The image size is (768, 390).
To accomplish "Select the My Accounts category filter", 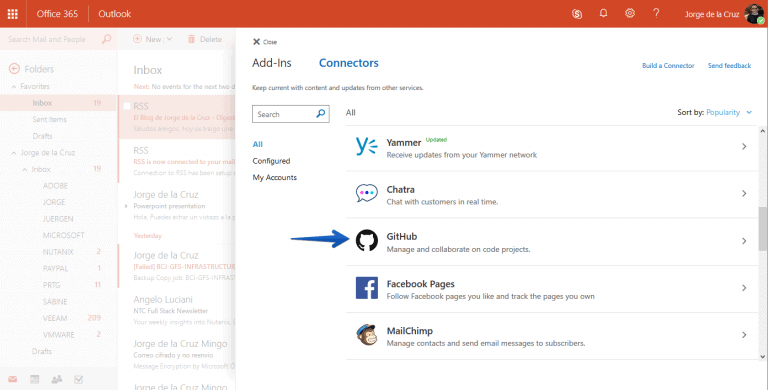I will pyautogui.click(x=275, y=177).
